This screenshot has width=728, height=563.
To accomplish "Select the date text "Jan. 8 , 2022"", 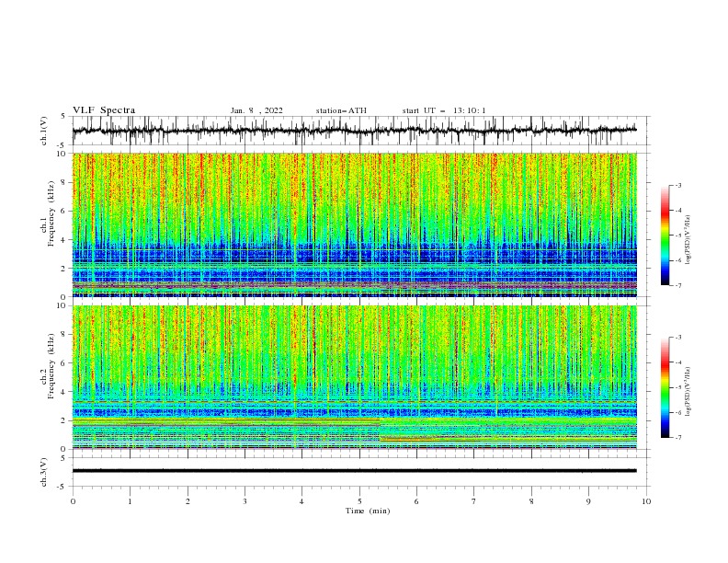I will (x=256, y=110).
